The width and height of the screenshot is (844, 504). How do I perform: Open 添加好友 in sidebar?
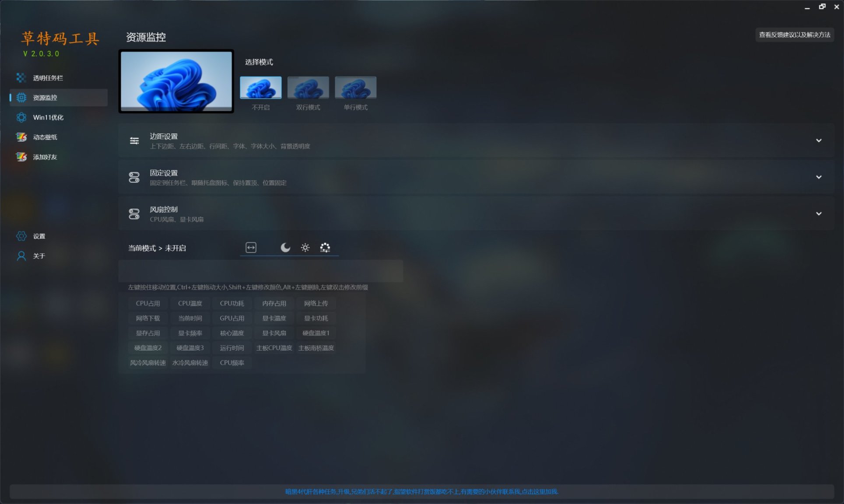[59, 157]
